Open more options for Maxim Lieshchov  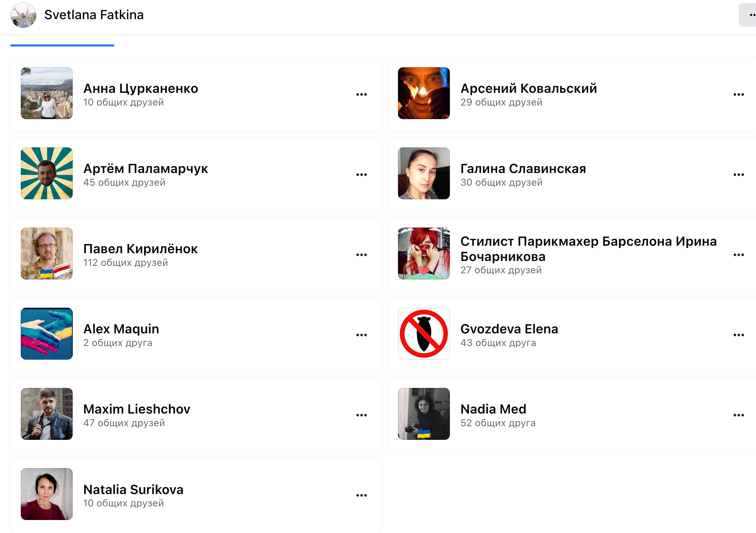point(361,415)
